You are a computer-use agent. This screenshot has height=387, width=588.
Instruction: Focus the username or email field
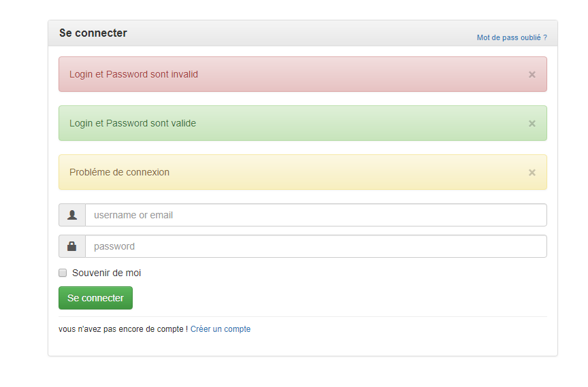coord(316,215)
